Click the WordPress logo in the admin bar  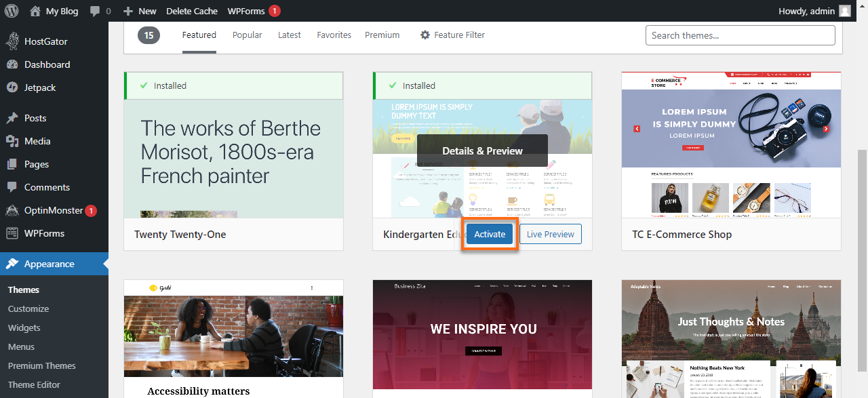[12, 10]
